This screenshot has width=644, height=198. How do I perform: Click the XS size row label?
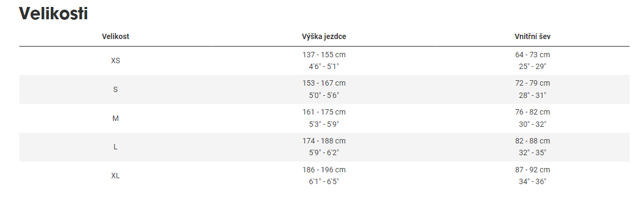[116, 60]
